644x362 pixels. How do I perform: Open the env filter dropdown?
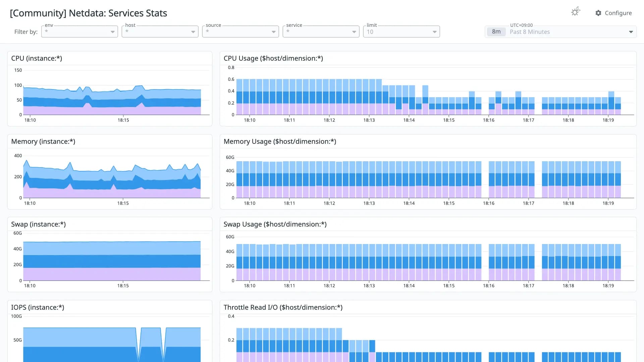pyautogui.click(x=79, y=32)
